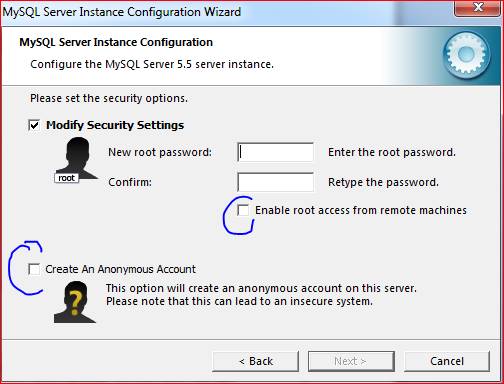
Task: Click the insecure system warning text
Action: click(239, 301)
